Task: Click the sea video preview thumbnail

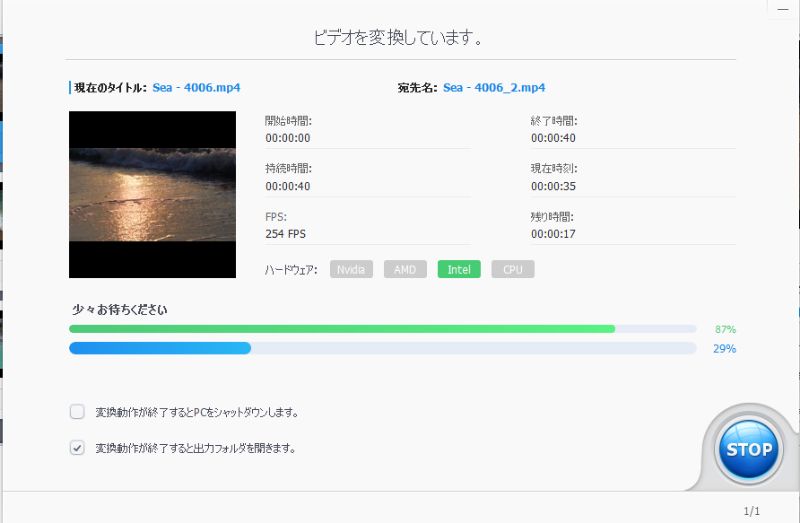Action: pos(153,194)
